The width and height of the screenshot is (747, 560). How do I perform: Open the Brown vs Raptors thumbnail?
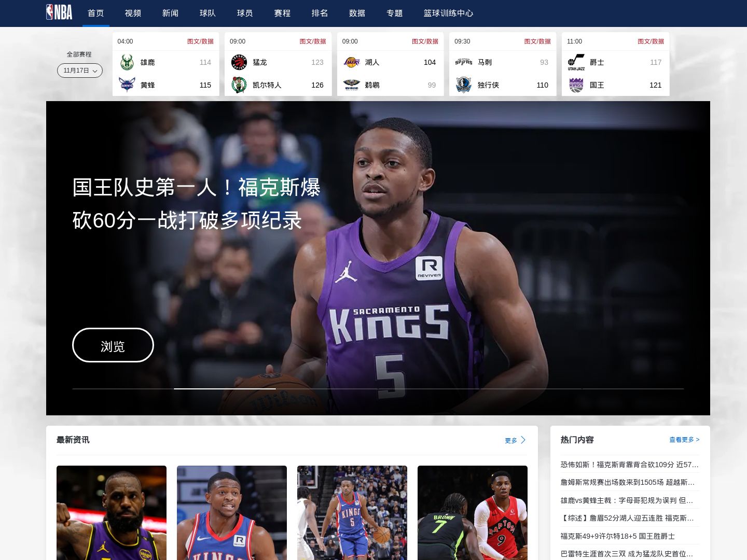click(473, 513)
